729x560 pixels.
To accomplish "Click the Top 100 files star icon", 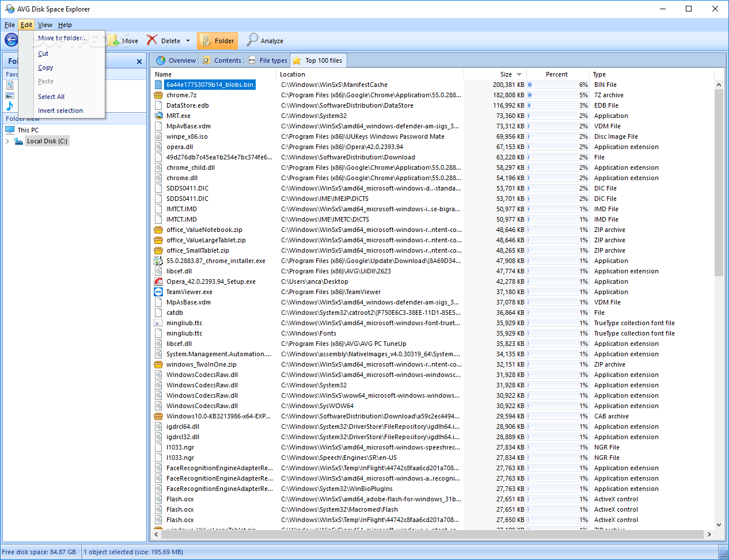I will click(297, 60).
